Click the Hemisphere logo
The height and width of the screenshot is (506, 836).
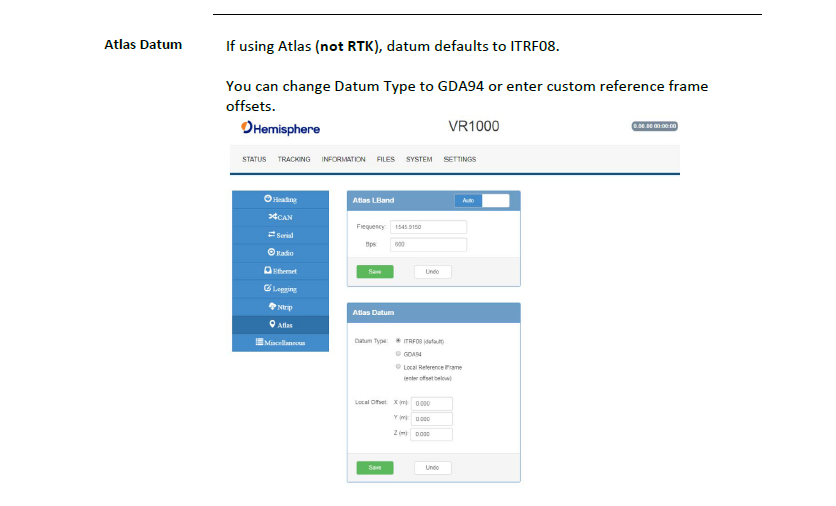click(281, 129)
